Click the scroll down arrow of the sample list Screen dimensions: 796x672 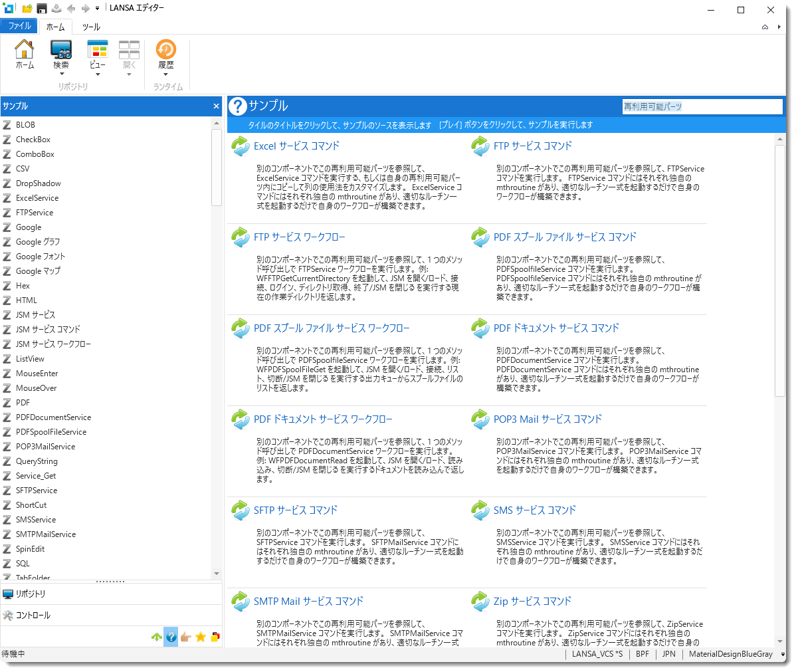217,574
